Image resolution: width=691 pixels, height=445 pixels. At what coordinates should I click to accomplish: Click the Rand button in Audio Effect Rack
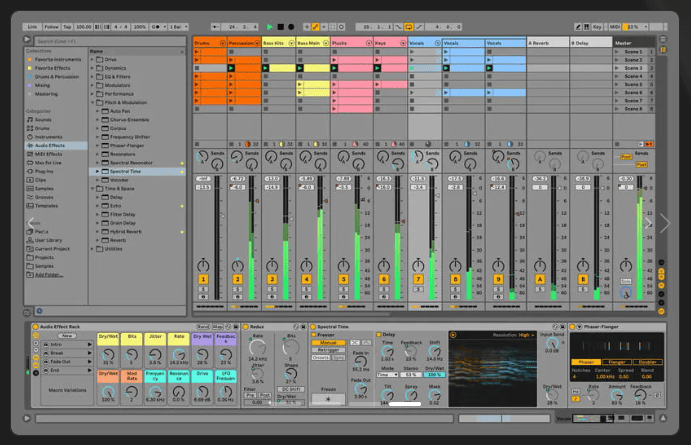pyautogui.click(x=203, y=327)
